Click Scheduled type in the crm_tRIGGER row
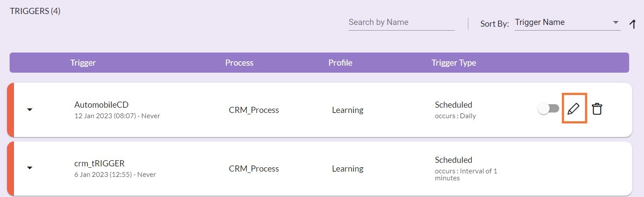The width and height of the screenshot is (644, 197). point(453,160)
